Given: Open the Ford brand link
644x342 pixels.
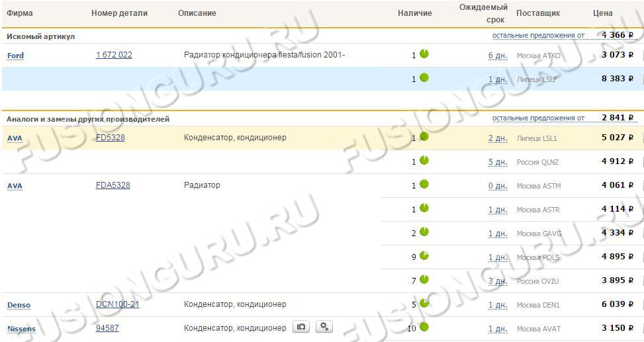Looking at the screenshot, I should pos(16,56).
